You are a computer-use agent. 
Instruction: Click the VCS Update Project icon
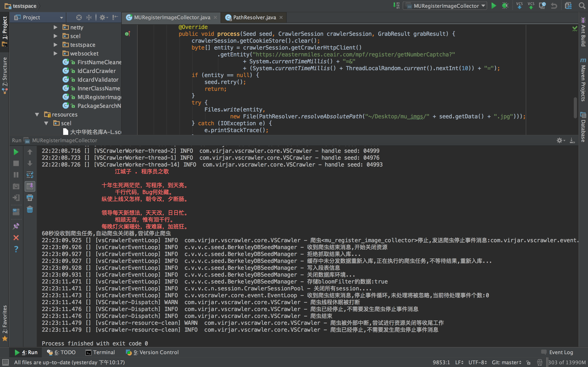(519, 6)
